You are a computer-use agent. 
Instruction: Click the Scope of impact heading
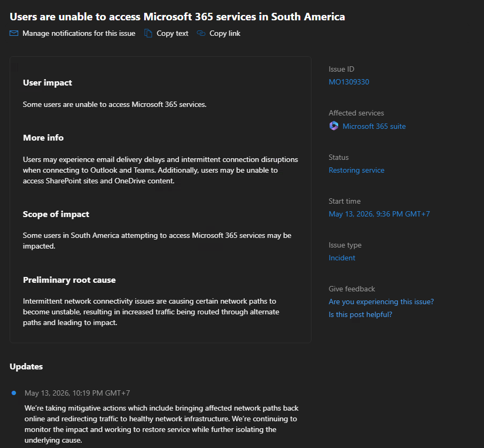(56, 214)
